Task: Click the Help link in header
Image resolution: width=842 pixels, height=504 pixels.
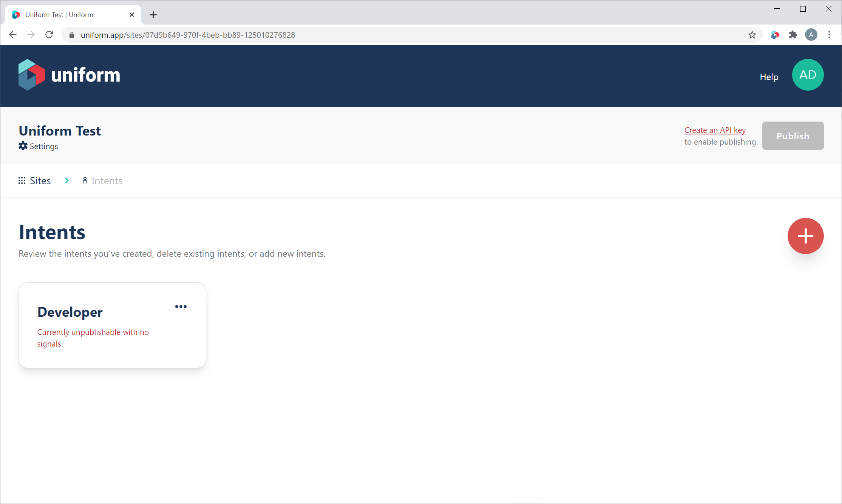Action: click(x=769, y=77)
